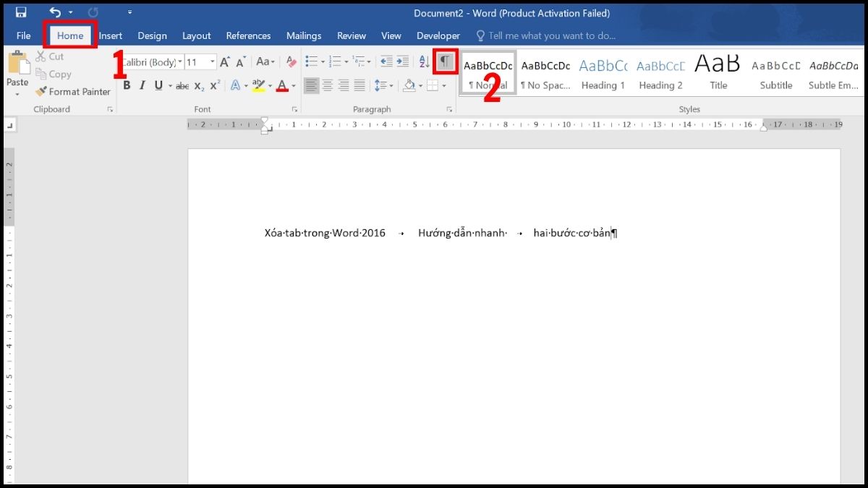Click the superscript icon
This screenshot has width=868, height=488.
coord(213,85)
